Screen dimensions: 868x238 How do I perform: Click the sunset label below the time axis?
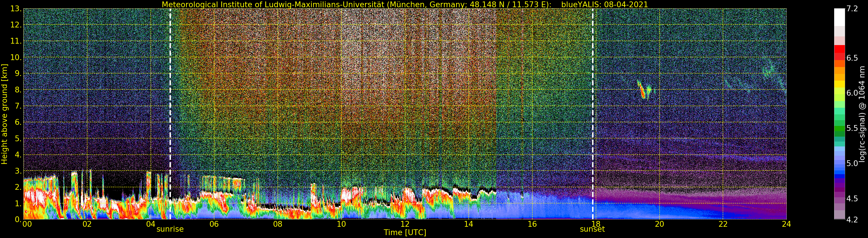click(x=592, y=229)
